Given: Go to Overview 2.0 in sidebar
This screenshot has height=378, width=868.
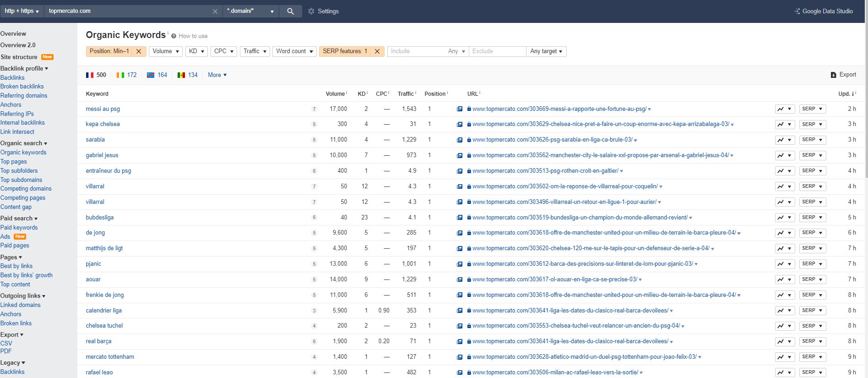Looking at the screenshot, I should pyautogui.click(x=18, y=45).
